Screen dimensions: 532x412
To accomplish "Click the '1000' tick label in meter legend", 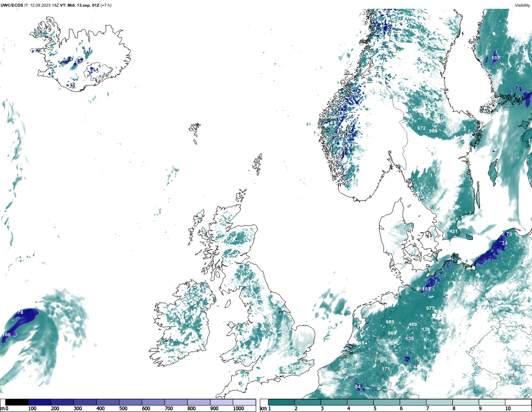I will pyautogui.click(x=238, y=409).
